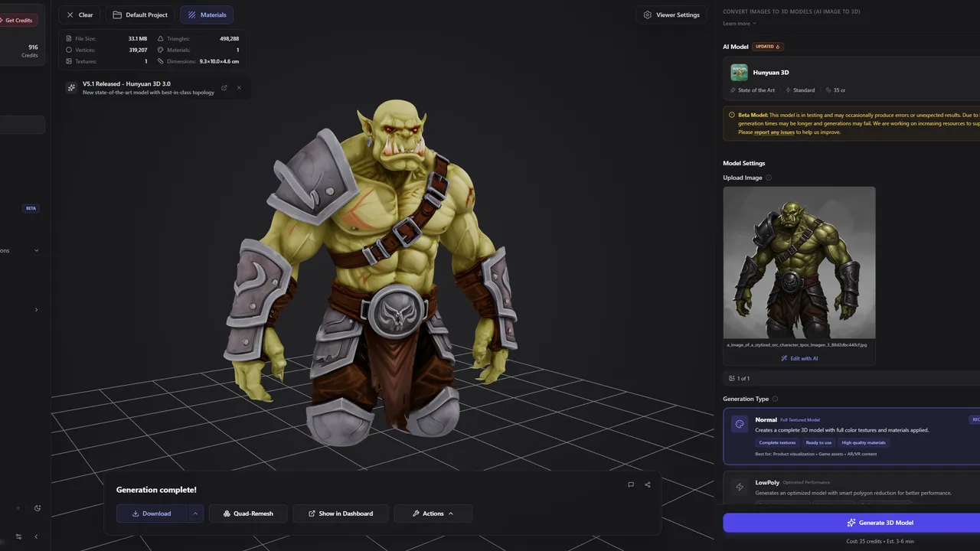Click the uploaded orc image preview

point(799,262)
